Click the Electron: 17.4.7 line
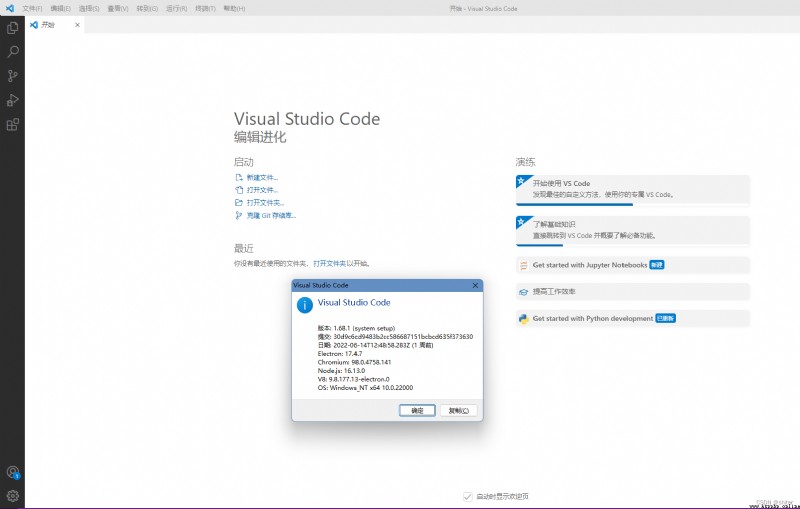800x509 pixels. [340, 353]
